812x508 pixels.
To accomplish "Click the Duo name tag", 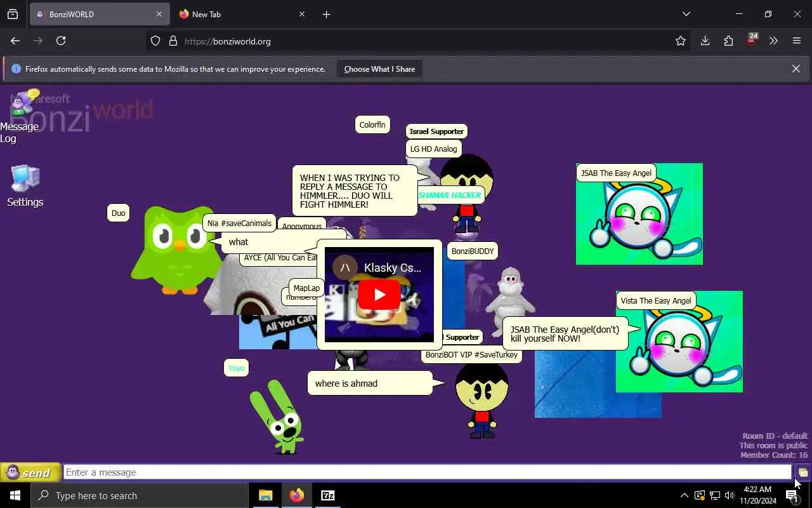I will (119, 213).
